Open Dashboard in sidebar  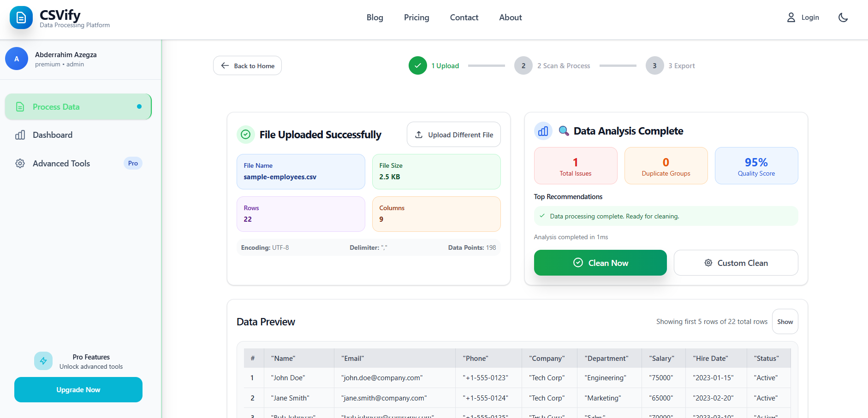(x=78, y=135)
